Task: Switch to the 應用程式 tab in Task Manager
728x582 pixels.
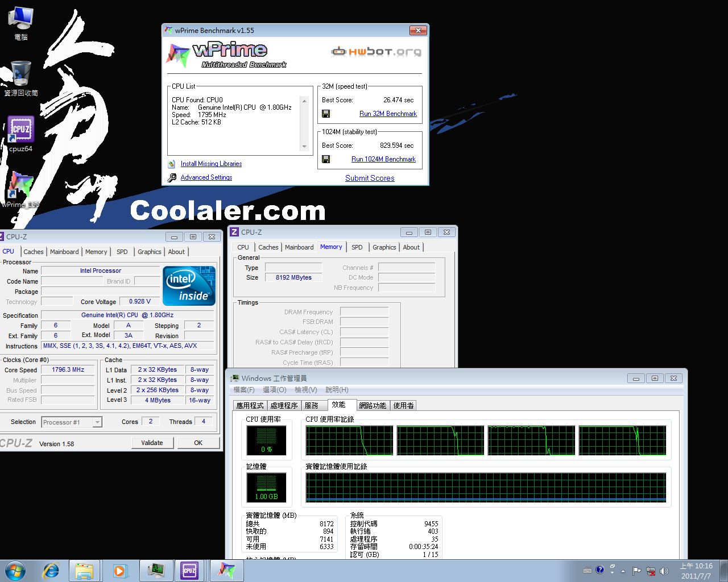Action: point(250,405)
